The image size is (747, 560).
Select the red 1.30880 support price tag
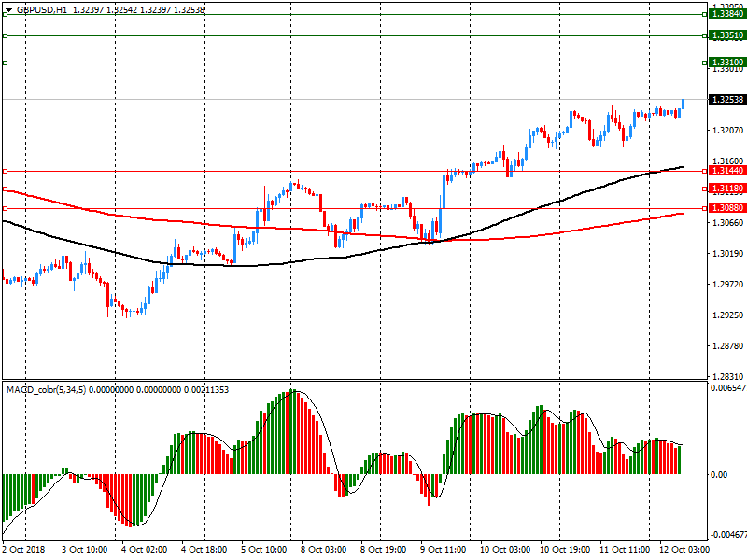click(726, 207)
